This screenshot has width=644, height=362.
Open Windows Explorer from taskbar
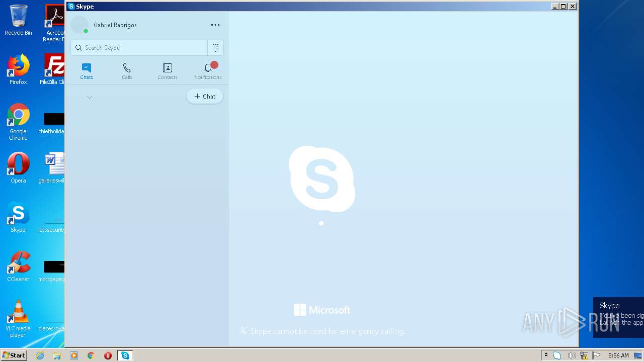(x=57, y=355)
